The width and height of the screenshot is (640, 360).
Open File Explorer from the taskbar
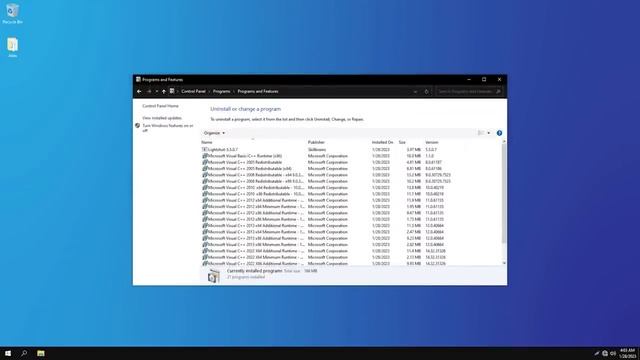[41, 353]
